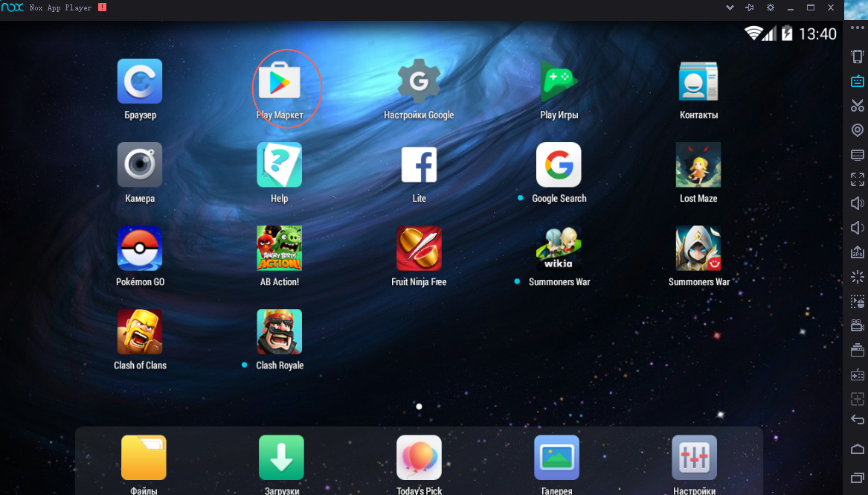This screenshot has height=495, width=868.
Task: Expand sidebar three-dots more menu
Action: click(857, 28)
